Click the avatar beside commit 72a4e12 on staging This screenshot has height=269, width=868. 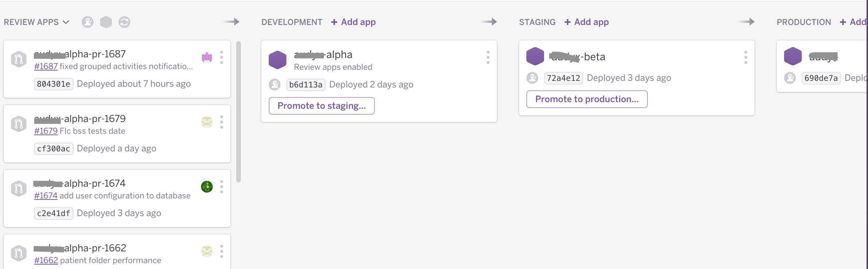coord(533,78)
